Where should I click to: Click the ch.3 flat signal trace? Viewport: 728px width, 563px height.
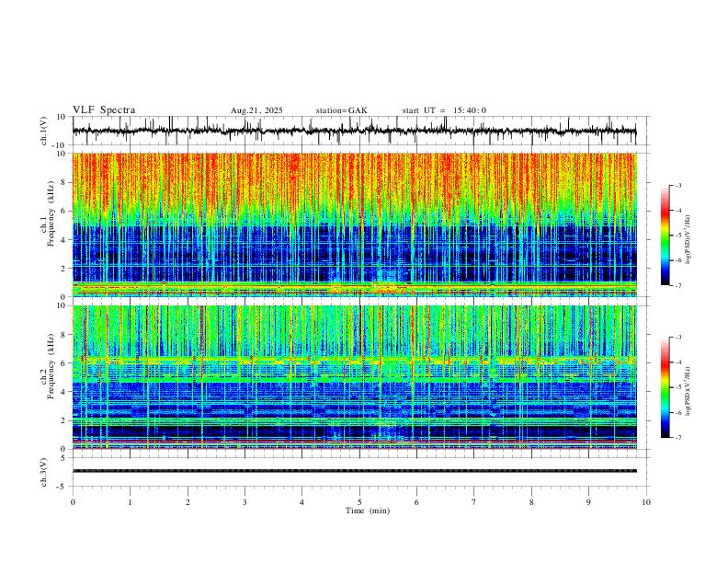pyautogui.click(x=355, y=471)
